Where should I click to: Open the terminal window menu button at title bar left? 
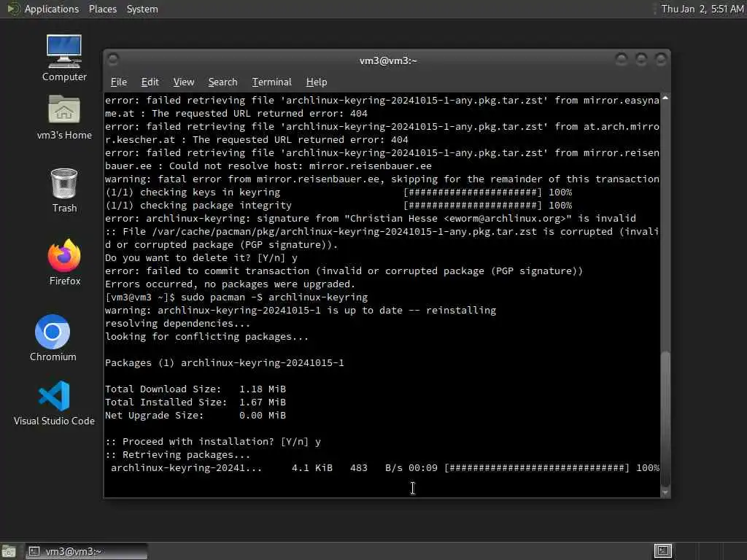113,60
